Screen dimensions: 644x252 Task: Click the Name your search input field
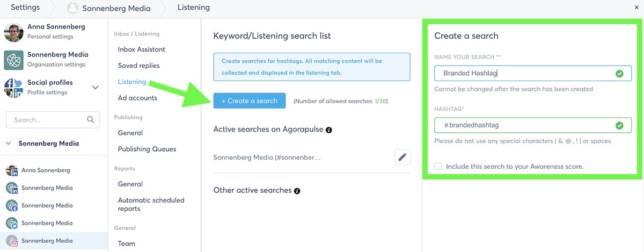(x=532, y=73)
